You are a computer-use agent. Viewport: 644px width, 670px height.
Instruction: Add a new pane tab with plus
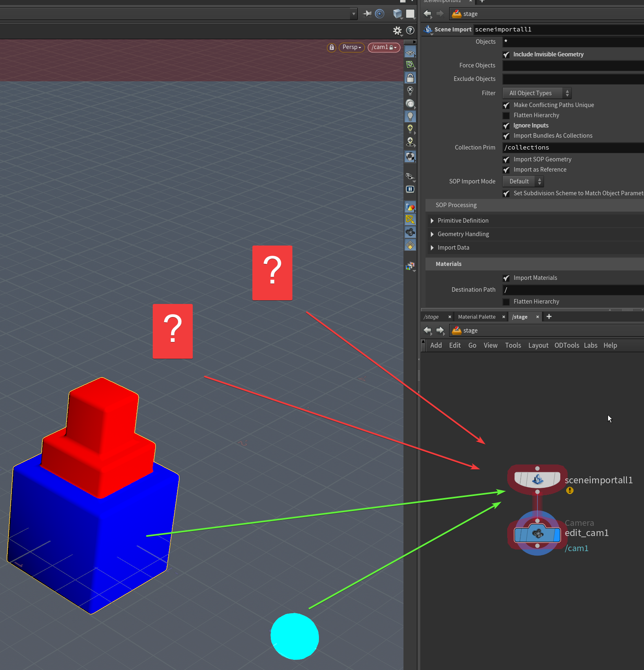pyautogui.click(x=549, y=317)
